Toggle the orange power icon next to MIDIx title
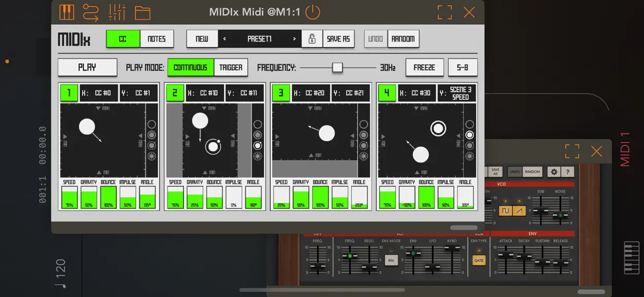644x297 pixels. pos(312,12)
